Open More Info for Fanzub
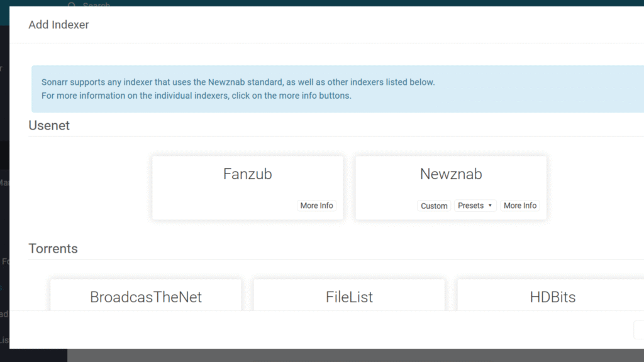 (316, 206)
